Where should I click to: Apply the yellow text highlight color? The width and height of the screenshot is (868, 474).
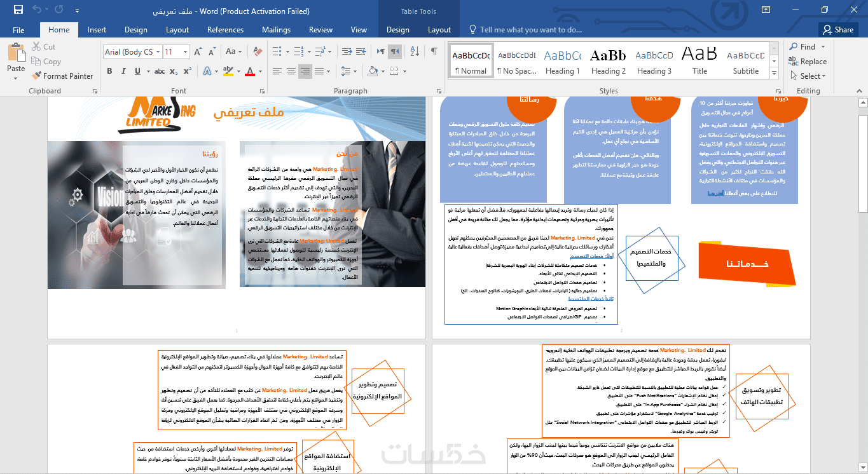[228, 71]
